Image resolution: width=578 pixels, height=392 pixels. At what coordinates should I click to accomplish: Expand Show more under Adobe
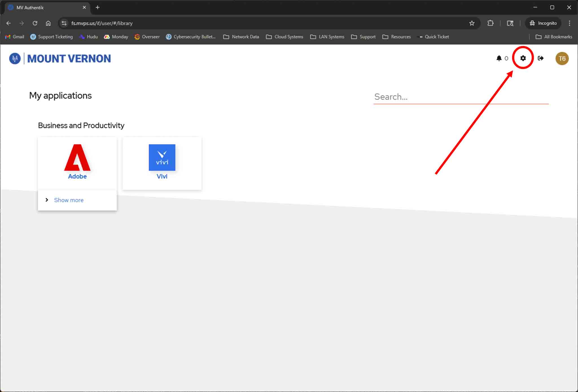69,200
